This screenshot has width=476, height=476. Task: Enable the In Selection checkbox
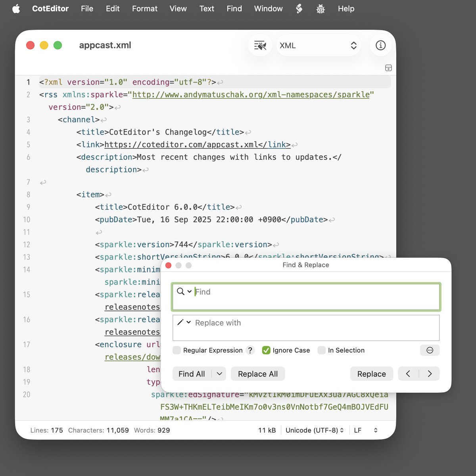pos(322,350)
